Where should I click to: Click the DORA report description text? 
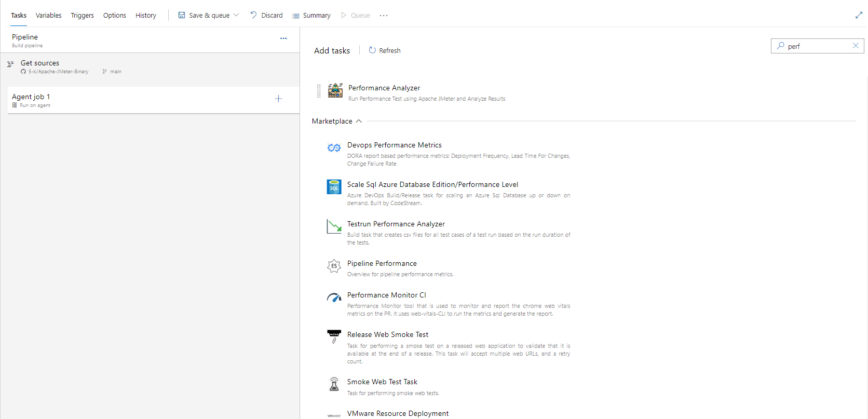tap(459, 159)
